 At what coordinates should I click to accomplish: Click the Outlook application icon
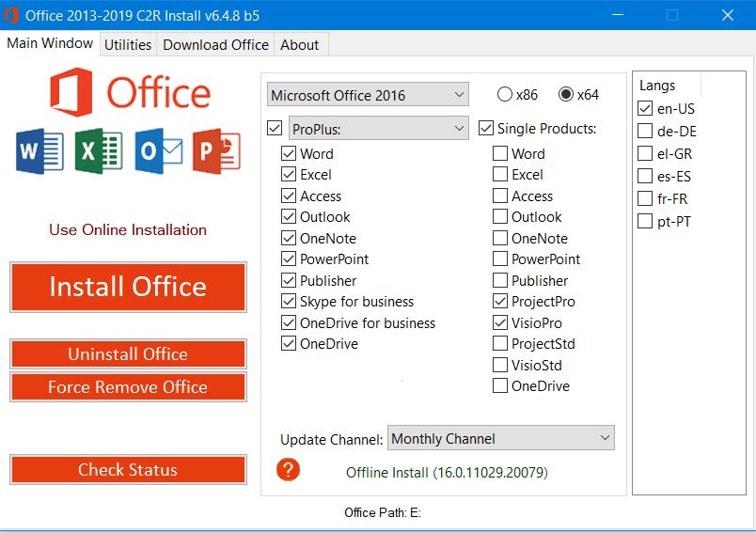[159, 151]
